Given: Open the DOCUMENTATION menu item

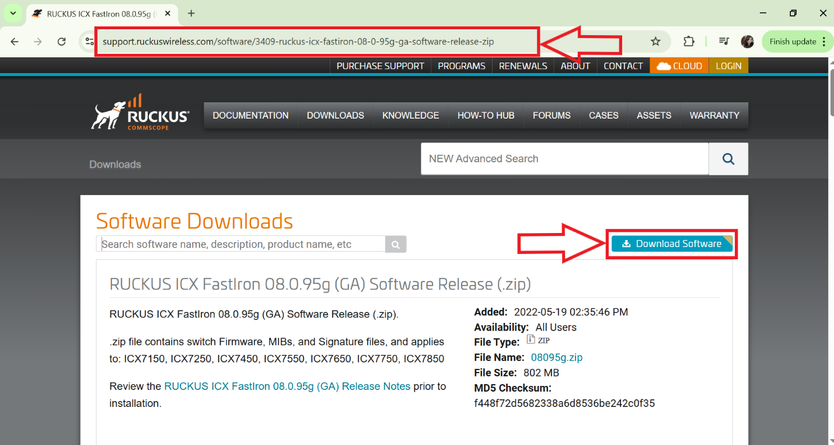Looking at the screenshot, I should tap(250, 116).
